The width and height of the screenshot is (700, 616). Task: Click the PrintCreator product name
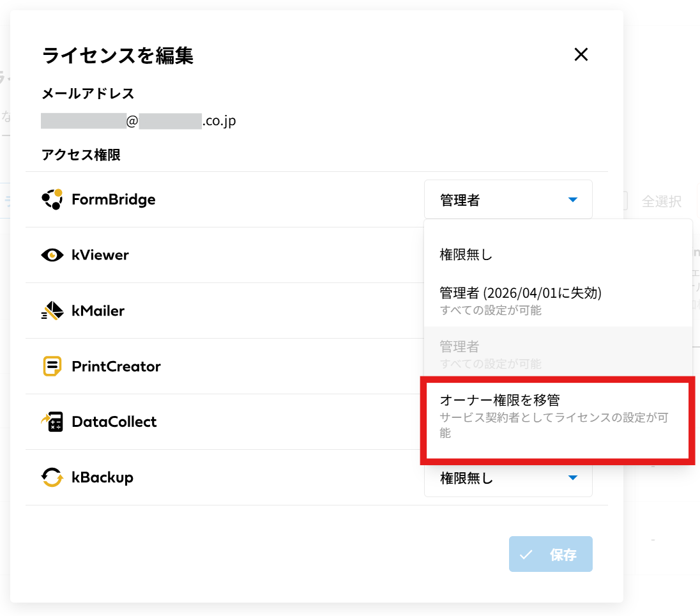pyautogui.click(x=116, y=366)
